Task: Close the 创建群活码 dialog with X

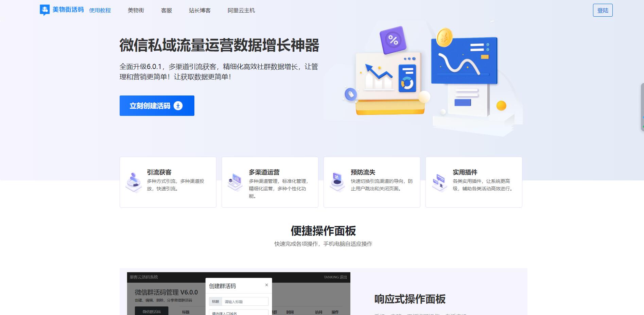Action: point(266,285)
